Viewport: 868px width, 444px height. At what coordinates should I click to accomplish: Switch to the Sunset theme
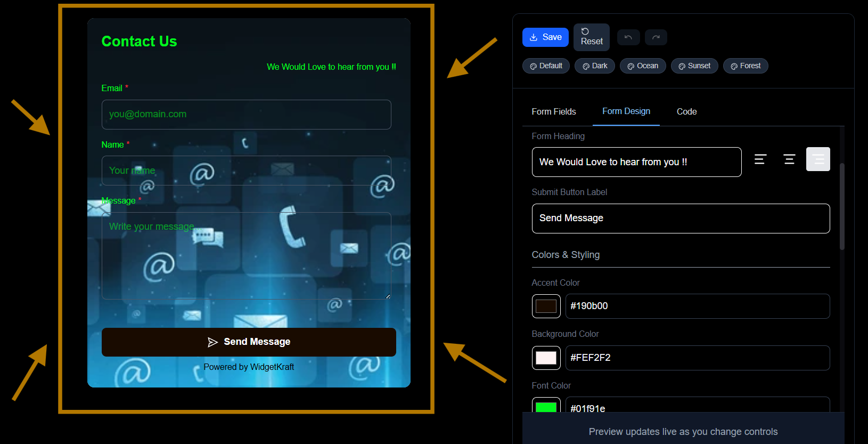point(694,66)
